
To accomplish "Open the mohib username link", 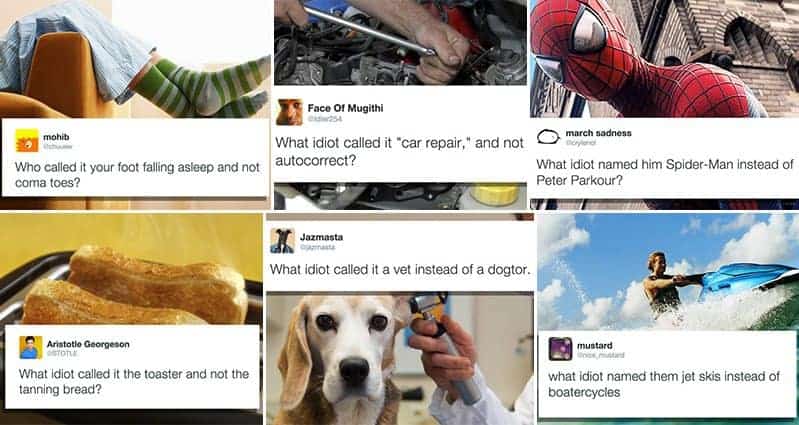I will [x=56, y=137].
